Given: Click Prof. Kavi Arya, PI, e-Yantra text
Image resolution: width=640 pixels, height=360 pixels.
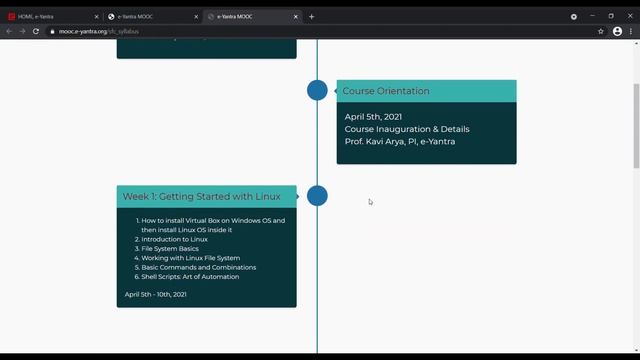Looking at the screenshot, I should (x=400, y=142).
